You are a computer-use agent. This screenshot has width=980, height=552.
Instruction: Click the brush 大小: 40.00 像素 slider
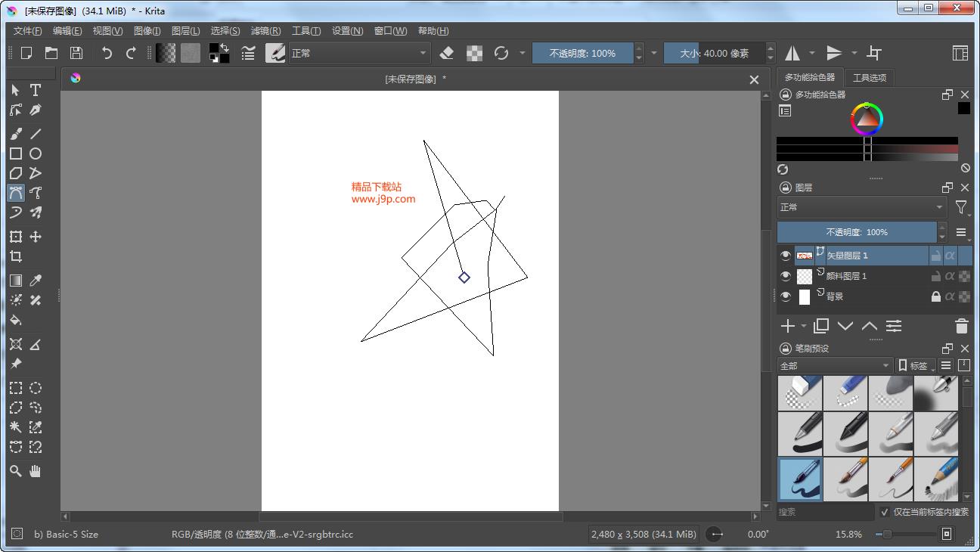(x=715, y=53)
